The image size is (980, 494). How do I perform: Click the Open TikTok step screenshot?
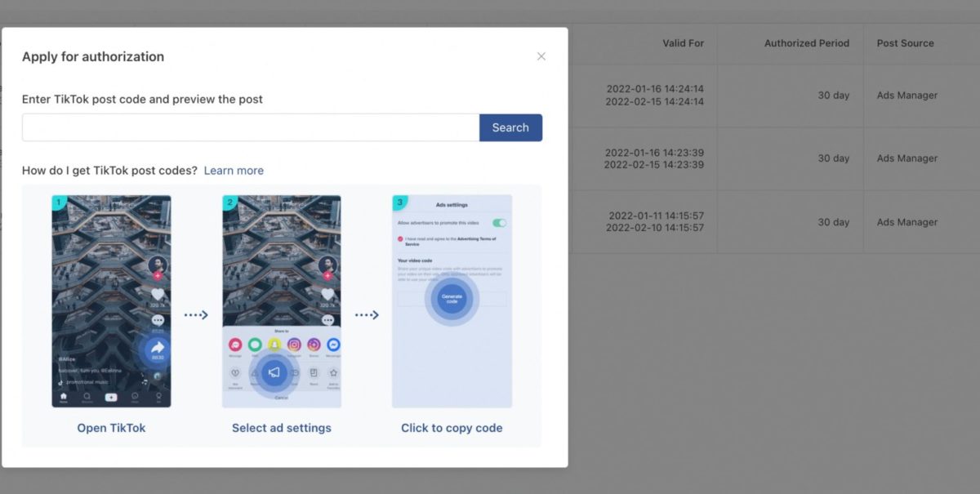click(x=111, y=301)
